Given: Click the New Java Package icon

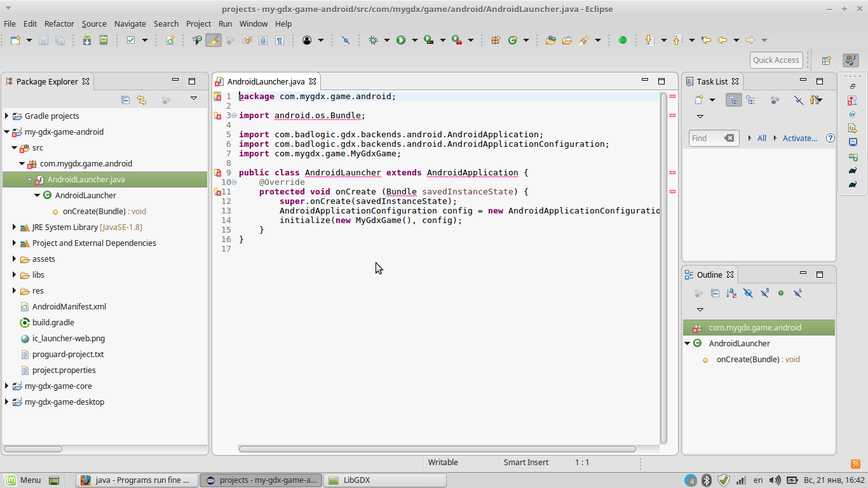Looking at the screenshot, I should pyautogui.click(x=496, y=40).
